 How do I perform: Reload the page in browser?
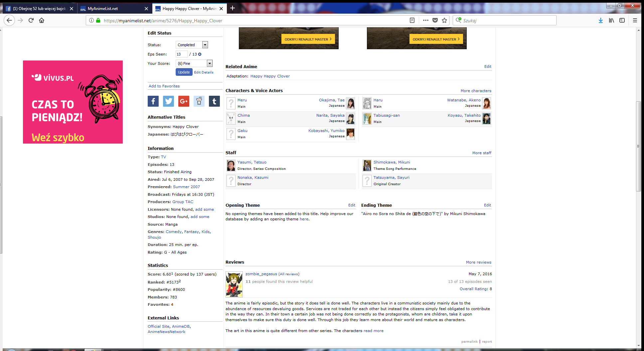(x=31, y=20)
